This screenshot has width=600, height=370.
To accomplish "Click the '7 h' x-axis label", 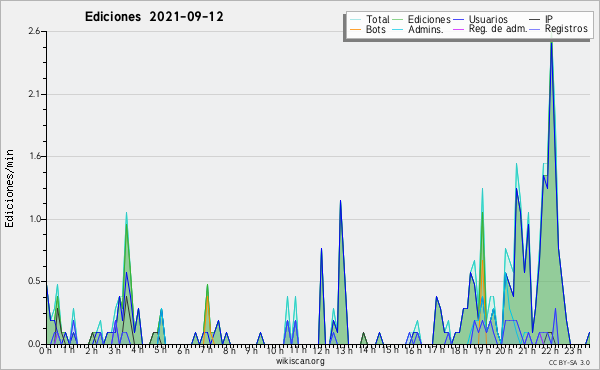I will [206, 350].
